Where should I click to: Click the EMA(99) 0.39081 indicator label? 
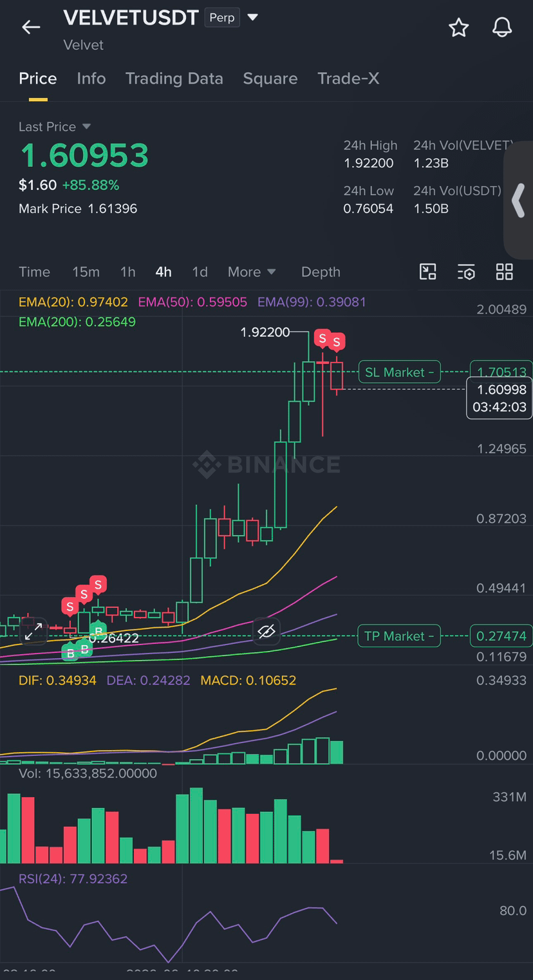click(312, 302)
